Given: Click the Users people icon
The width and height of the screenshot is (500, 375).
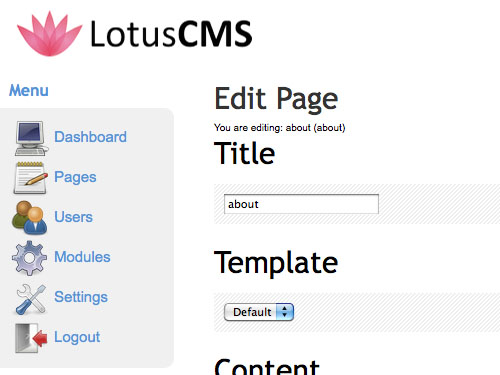Looking at the screenshot, I should click(x=29, y=218).
